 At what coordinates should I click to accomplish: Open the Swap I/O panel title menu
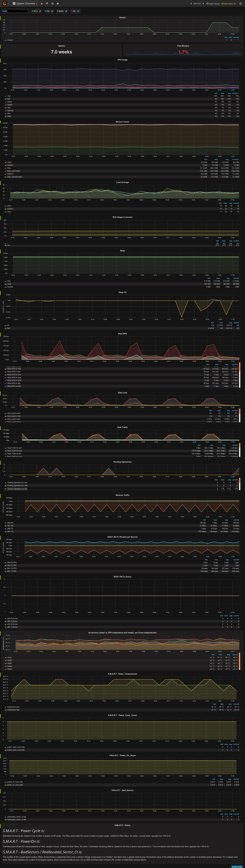coord(122,292)
